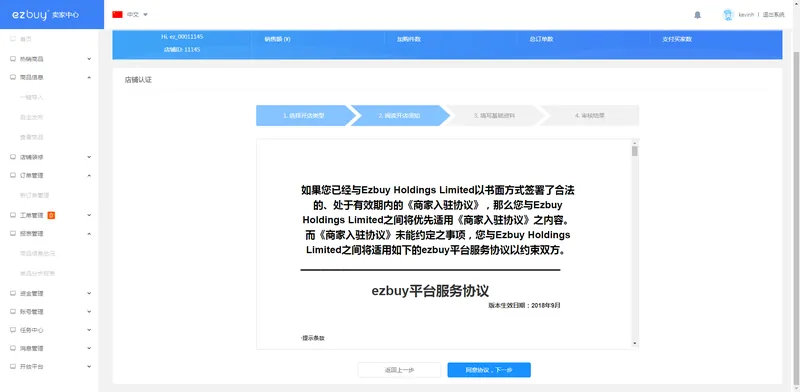800x392 pixels.
Task: Collapse the 订单管理 sidebar section
Action: 89,176
